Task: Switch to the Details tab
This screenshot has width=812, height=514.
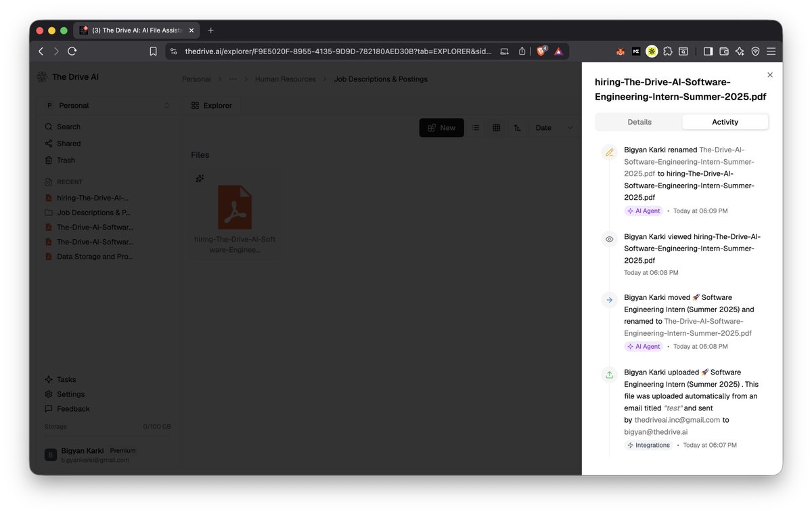Action: [639, 122]
